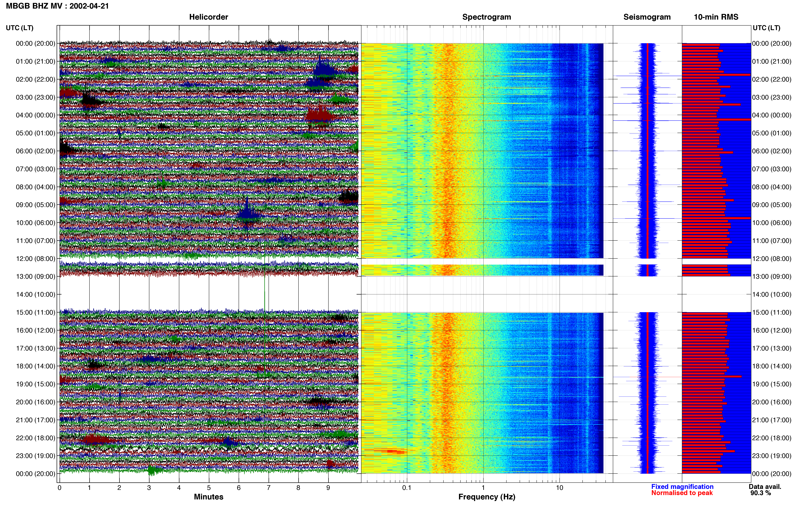812x508 pixels.
Task: Click the '10' frequency tick label
Action: point(559,488)
